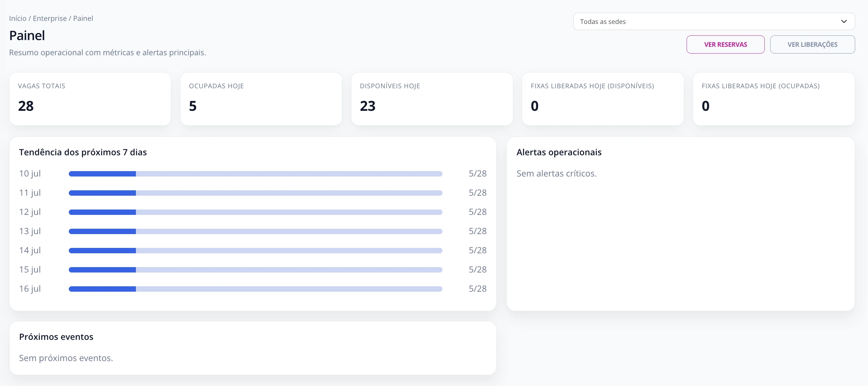
Task: Select Fixas Liberadas Hoje (Ocupadas) card
Action: click(x=774, y=99)
